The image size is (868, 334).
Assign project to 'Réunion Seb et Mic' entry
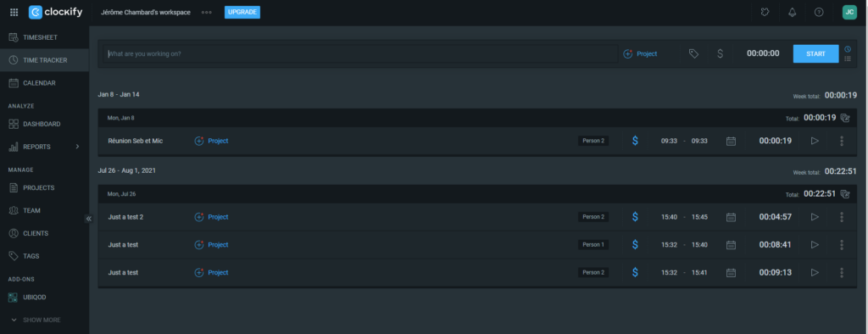point(211,141)
